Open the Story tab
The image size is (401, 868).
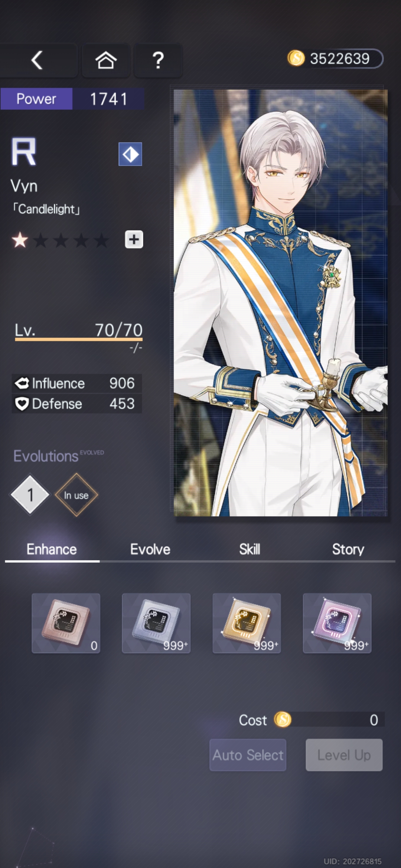tap(348, 549)
